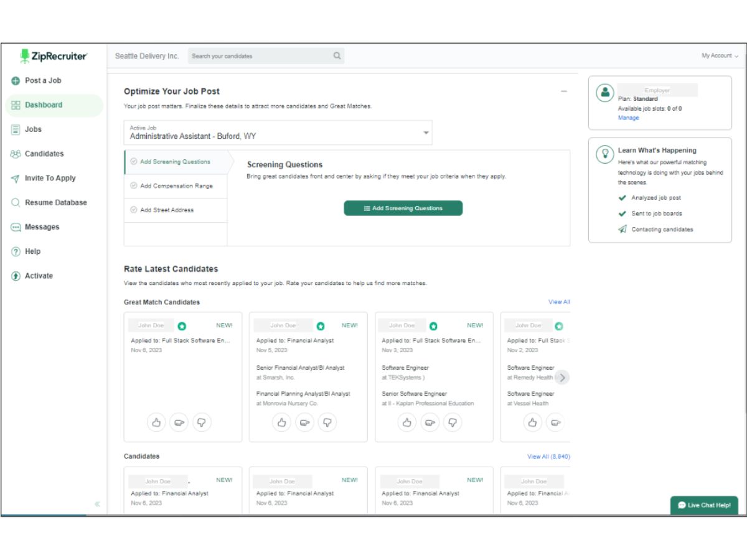This screenshot has width=747, height=560.
Task: Click the employer profile avatar icon
Action: point(605,93)
